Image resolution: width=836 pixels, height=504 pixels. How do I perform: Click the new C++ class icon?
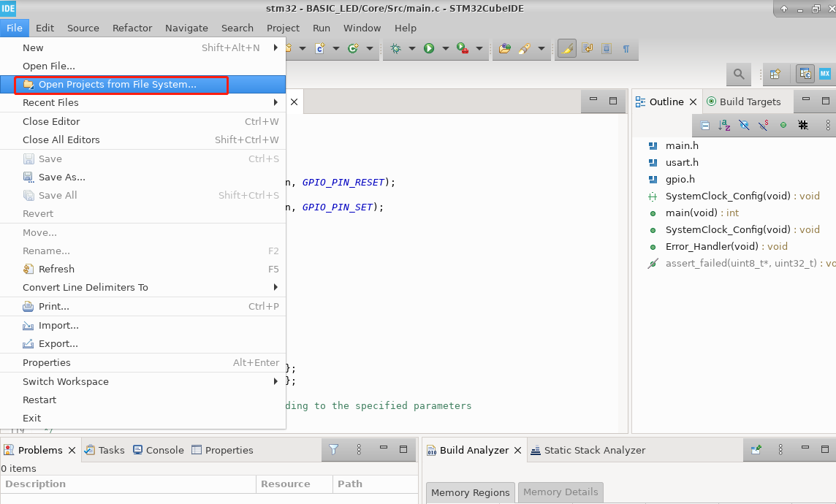click(x=352, y=48)
